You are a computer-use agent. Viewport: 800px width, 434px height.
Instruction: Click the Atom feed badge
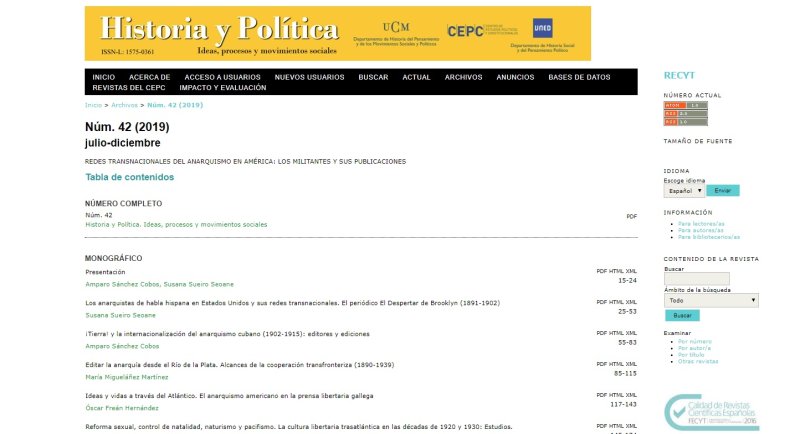(x=686, y=105)
